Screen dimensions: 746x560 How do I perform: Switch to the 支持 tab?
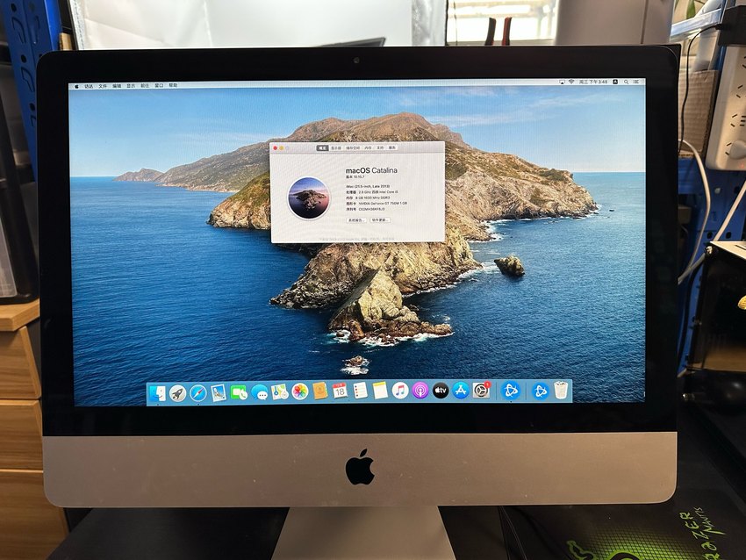380,148
